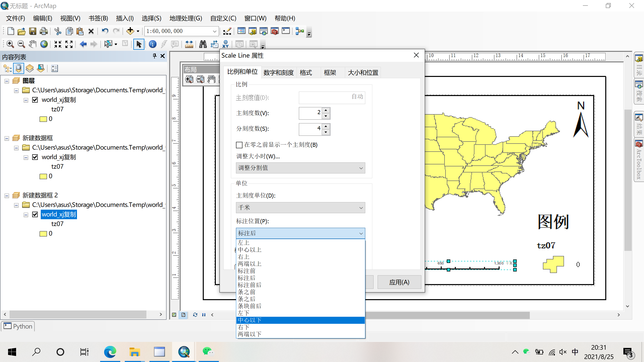Open Editor toolbar icon

[x=227, y=31]
